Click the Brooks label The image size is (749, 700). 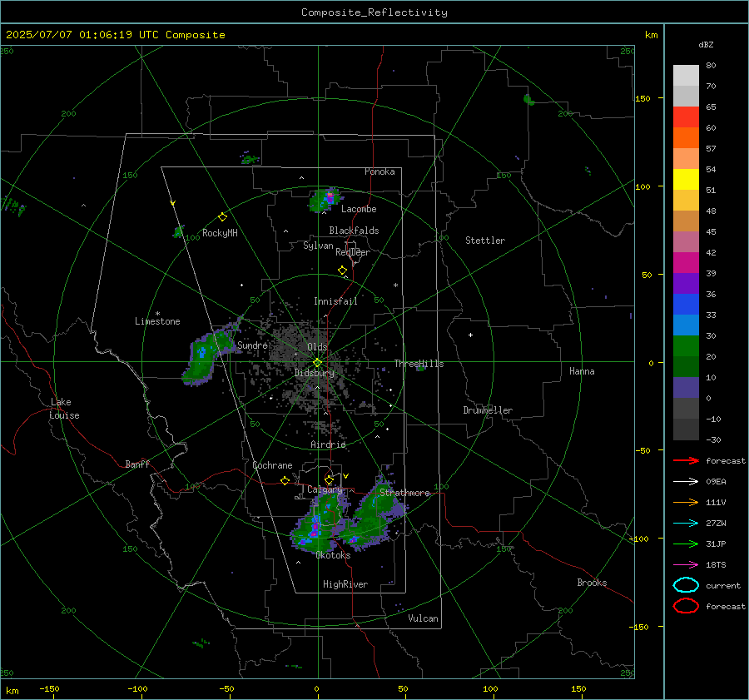tap(592, 583)
